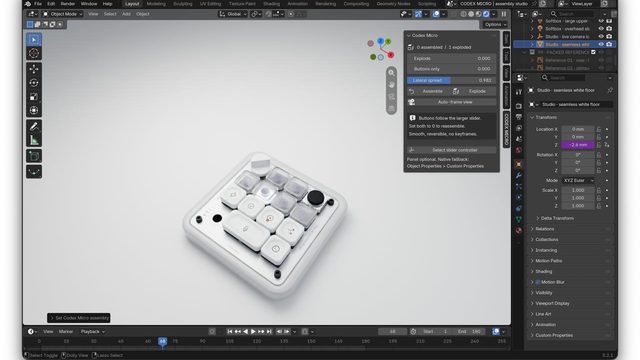This screenshot has height=360, width=640.
Task: Open the Output properties tab icon
Action: pos(519,117)
